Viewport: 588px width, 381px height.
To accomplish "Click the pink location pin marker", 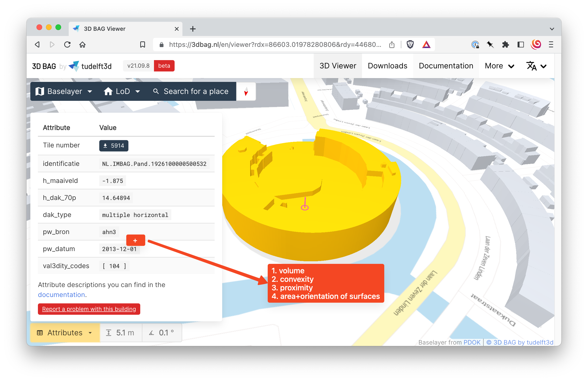I will [x=305, y=204].
